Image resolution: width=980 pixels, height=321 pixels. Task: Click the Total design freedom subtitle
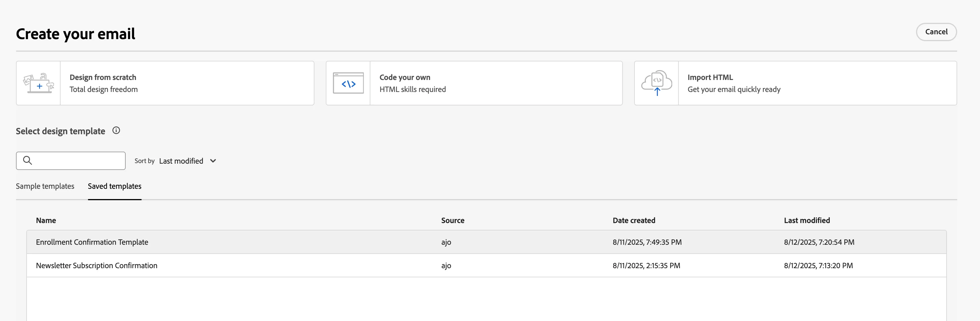103,89
